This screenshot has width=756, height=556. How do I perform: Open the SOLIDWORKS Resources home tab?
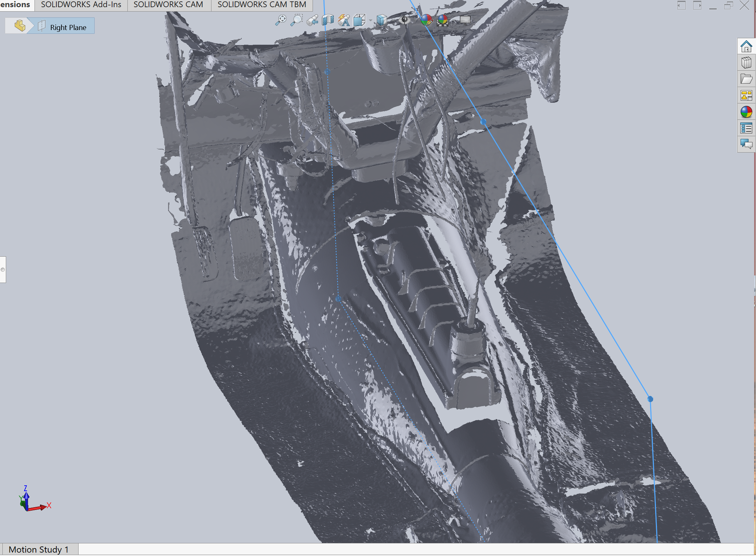pyautogui.click(x=746, y=46)
